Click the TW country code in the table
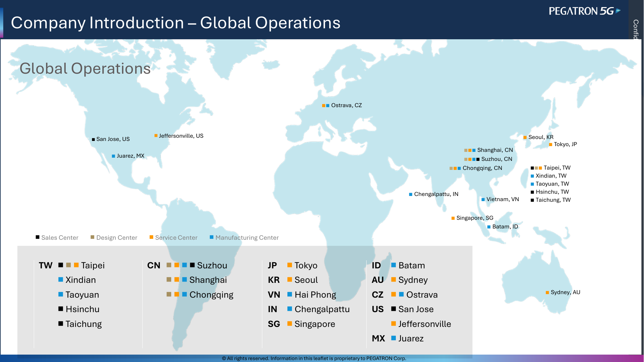The image size is (644, 362). click(x=46, y=265)
